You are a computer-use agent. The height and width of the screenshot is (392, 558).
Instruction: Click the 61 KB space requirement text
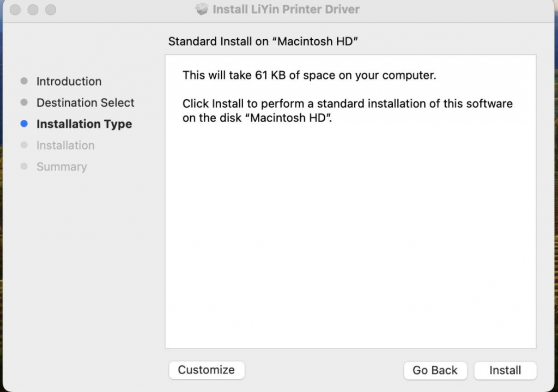coord(309,75)
